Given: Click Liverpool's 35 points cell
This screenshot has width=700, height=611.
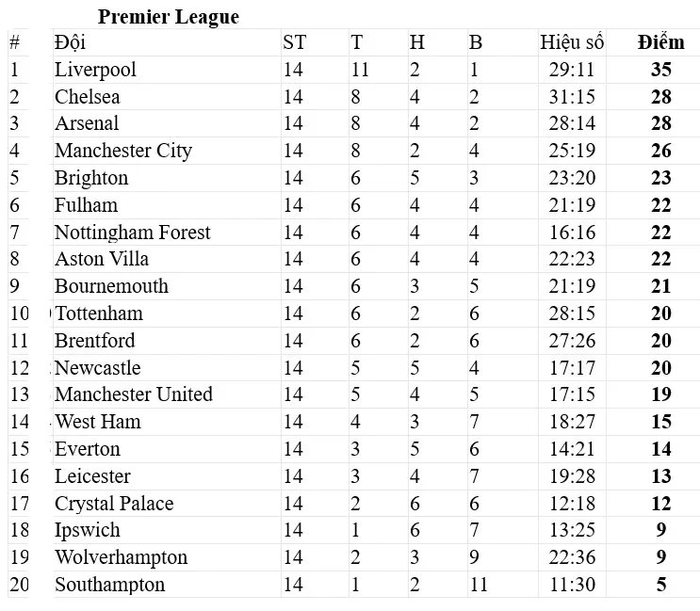Looking at the screenshot, I should [x=660, y=70].
